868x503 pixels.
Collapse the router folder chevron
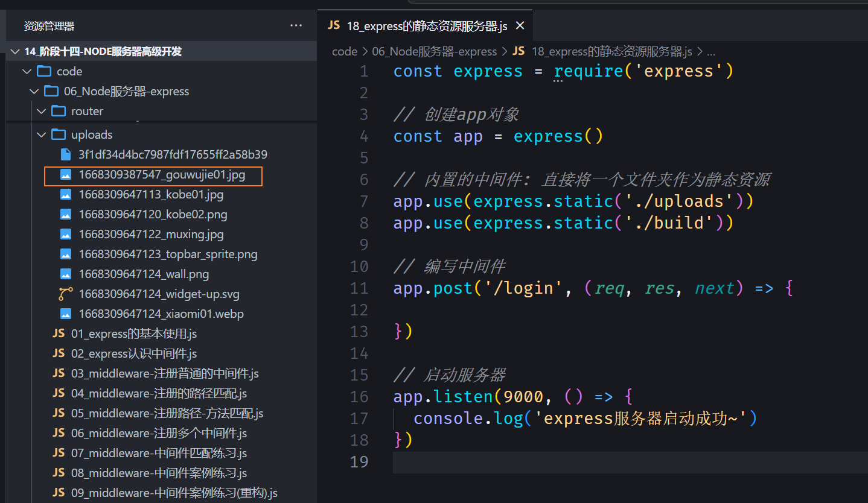[x=41, y=112]
